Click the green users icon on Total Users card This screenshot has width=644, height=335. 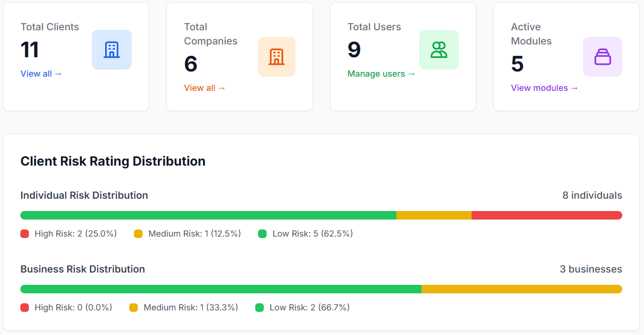coord(438,50)
